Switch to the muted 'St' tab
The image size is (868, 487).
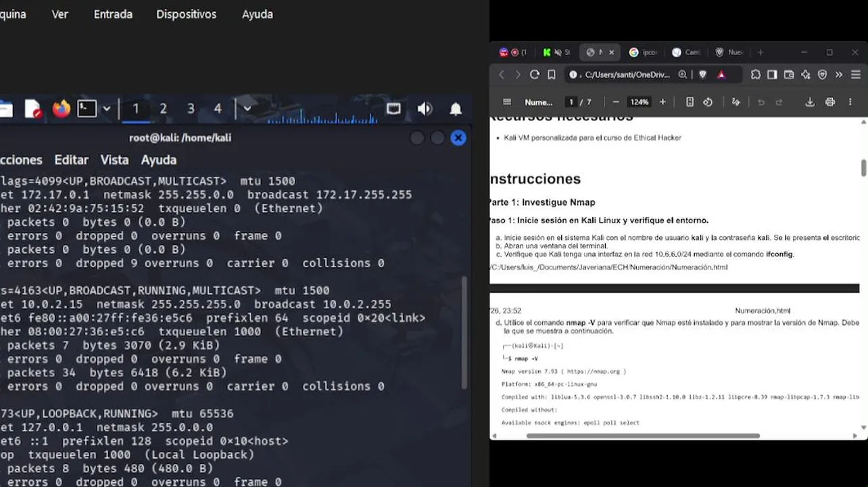click(x=556, y=52)
